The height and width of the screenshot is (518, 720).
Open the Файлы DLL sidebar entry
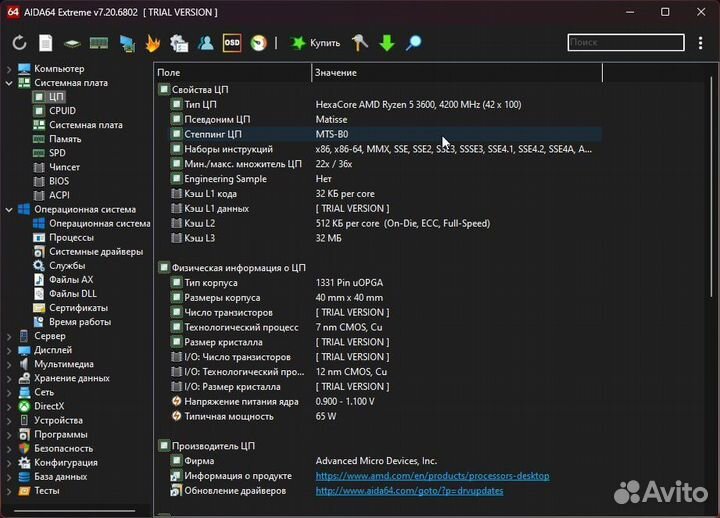pyautogui.click(x=65, y=294)
